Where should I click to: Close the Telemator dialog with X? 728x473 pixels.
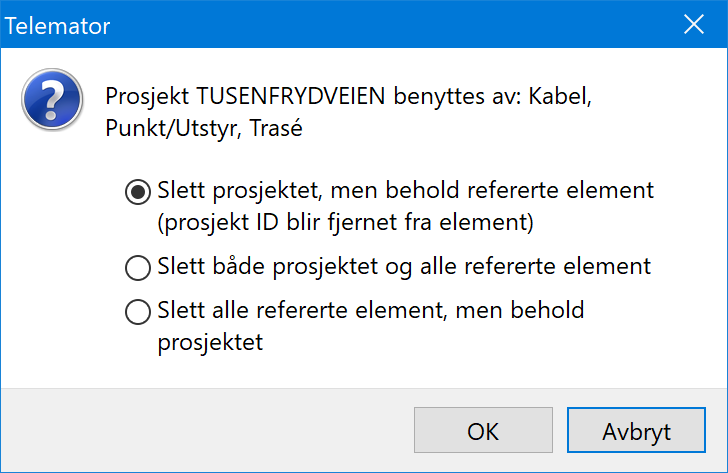(x=694, y=24)
